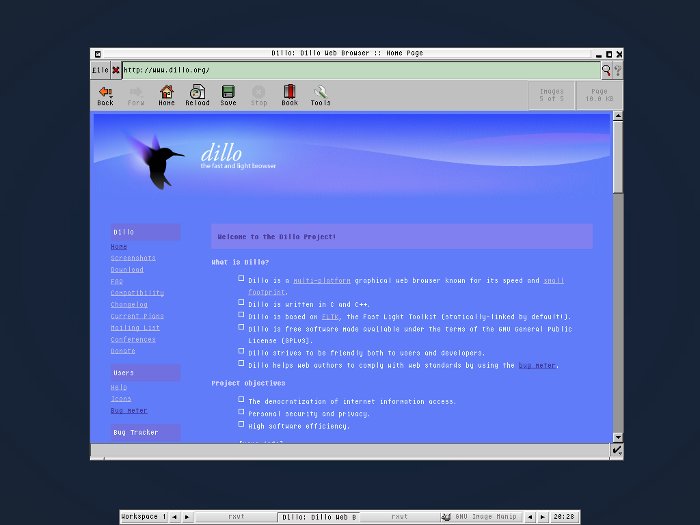Image resolution: width=700 pixels, height=525 pixels.
Task: Select the rxvt taskbar entry beside GNU Image Manip
Action: coord(400,517)
